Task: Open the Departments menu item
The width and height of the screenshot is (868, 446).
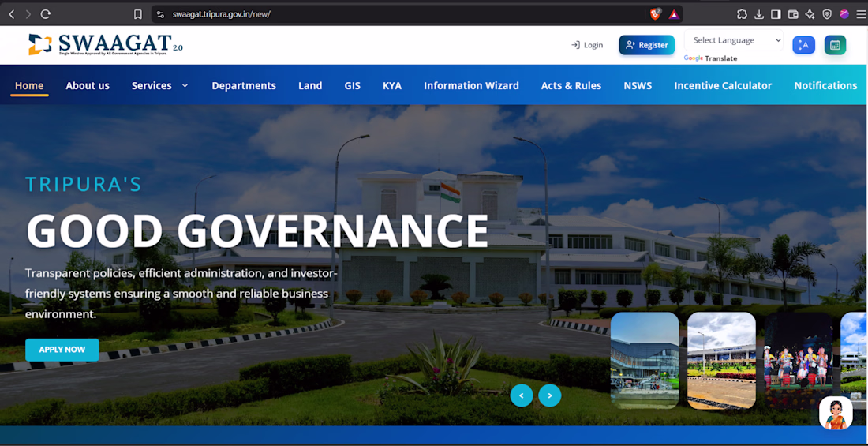Action: pyautogui.click(x=244, y=85)
